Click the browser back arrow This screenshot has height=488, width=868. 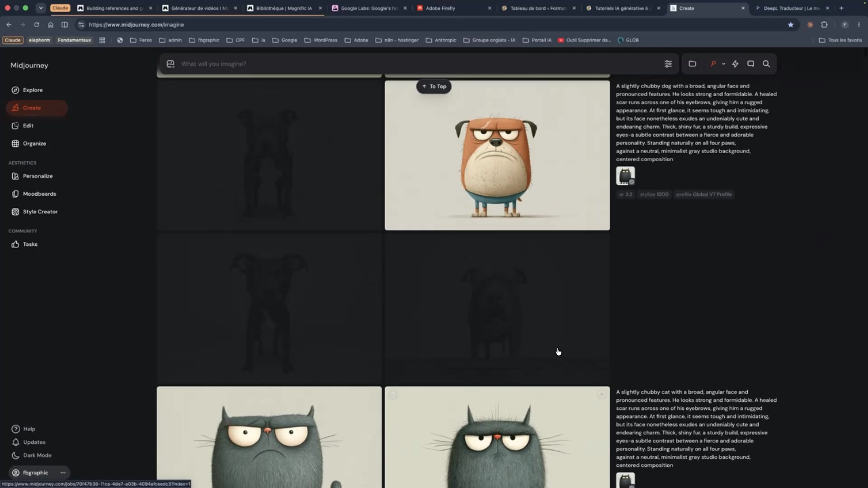click(x=9, y=25)
